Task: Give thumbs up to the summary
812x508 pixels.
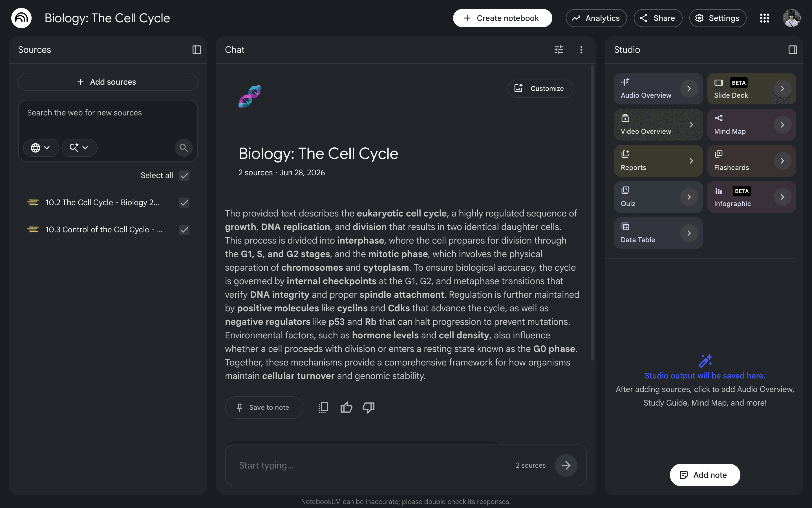Action: point(346,408)
